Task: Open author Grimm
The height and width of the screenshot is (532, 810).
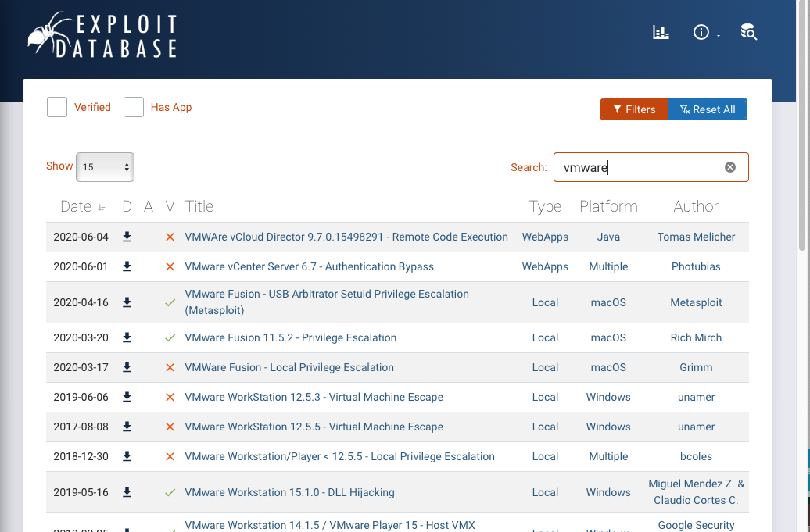Action: pyautogui.click(x=696, y=367)
